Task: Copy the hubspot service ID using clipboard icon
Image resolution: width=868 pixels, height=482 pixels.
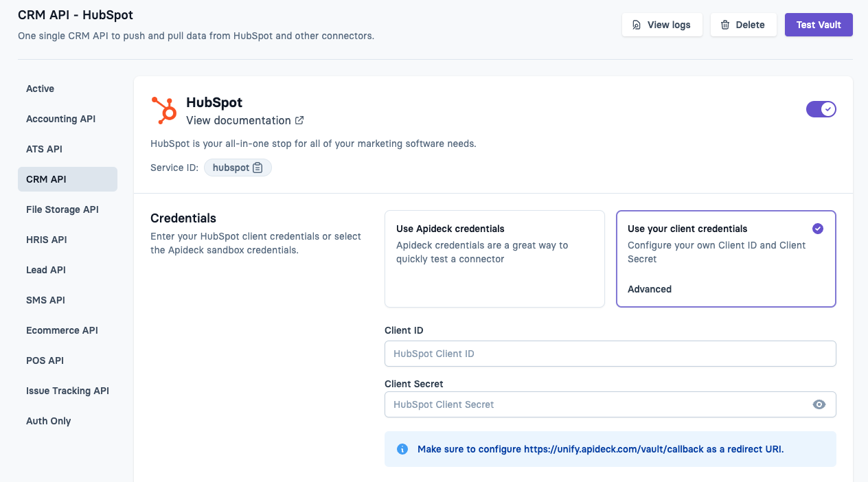Action: point(258,168)
